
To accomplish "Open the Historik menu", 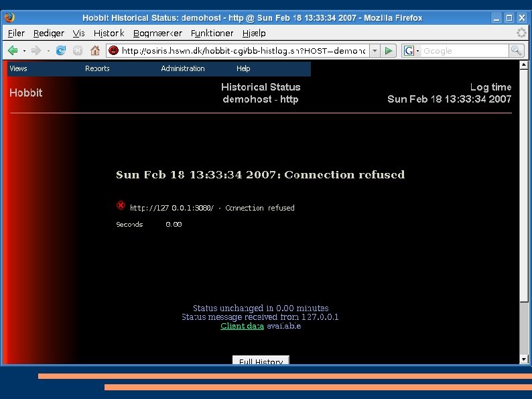I will pos(109,34).
